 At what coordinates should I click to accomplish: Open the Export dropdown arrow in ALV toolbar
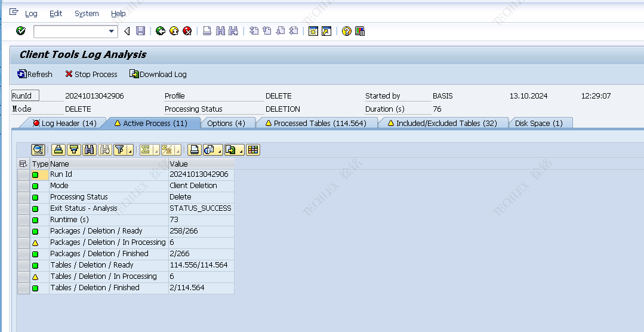click(241, 151)
